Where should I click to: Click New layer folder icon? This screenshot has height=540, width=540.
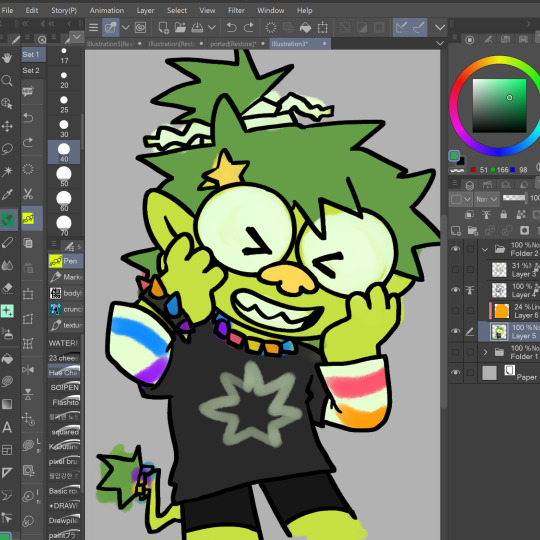(x=472, y=230)
